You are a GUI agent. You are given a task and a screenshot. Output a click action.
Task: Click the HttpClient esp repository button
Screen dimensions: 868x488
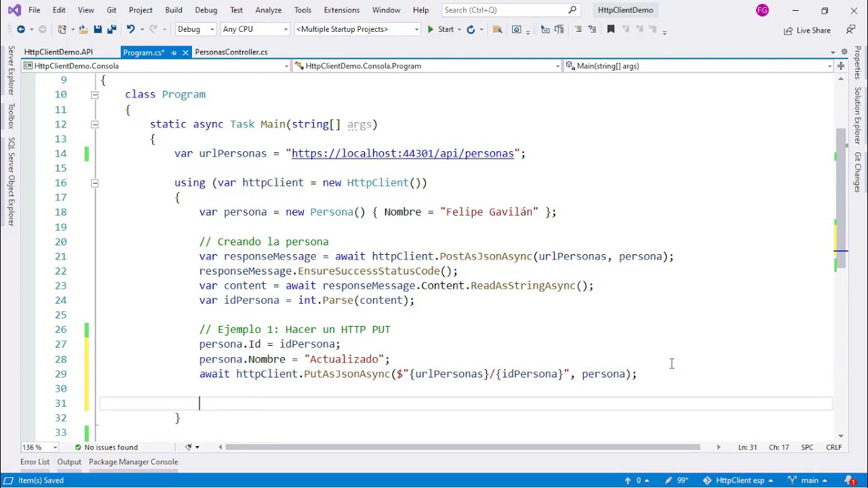[738, 481]
